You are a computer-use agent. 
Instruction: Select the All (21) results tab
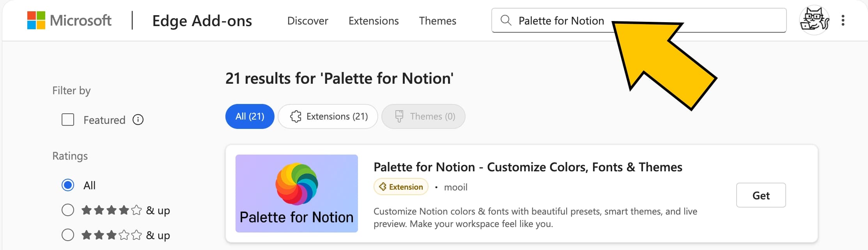(250, 116)
